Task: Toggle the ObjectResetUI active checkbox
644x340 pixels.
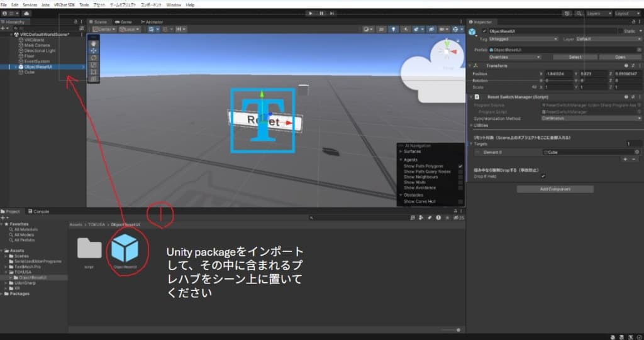Action: tap(484, 31)
